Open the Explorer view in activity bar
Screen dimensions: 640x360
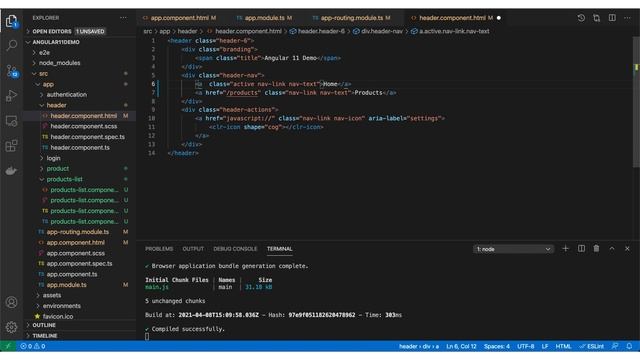[11, 21]
